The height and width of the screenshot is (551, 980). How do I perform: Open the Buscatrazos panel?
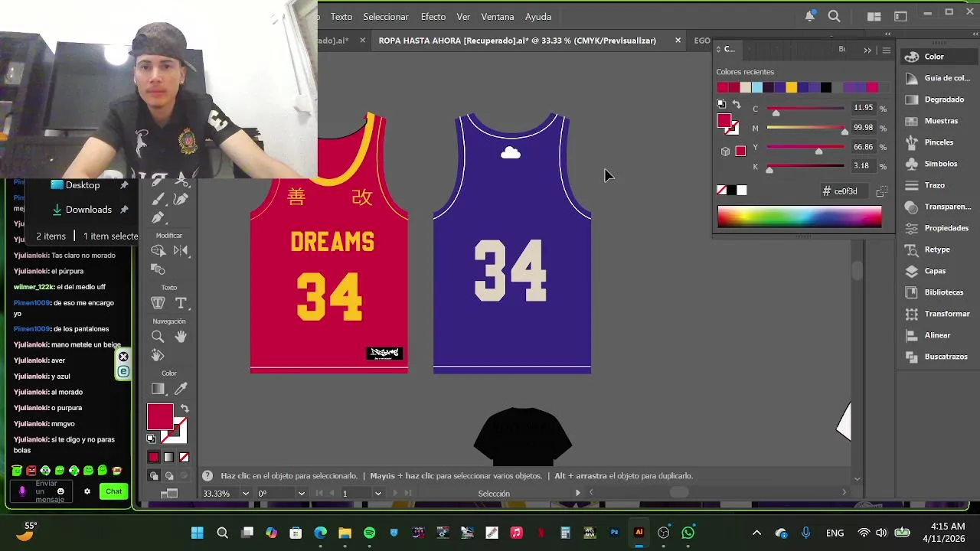pyautogui.click(x=937, y=357)
